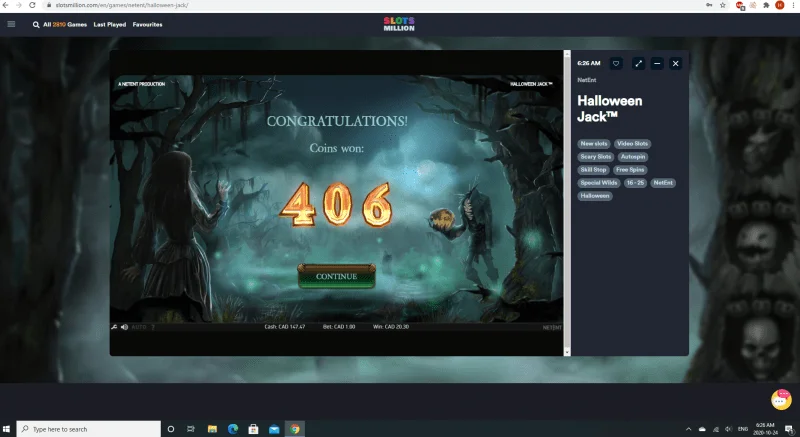Click CONTINUE button in the game
Image resolution: width=800 pixels, height=437 pixels.
pos(336,276)
